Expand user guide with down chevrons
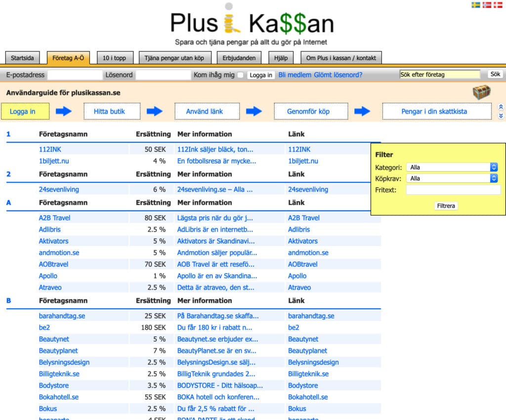Viewport: 506px width, 420px height. [501, 116]
